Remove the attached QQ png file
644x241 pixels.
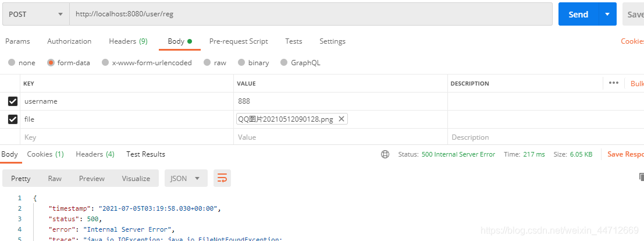341,119
